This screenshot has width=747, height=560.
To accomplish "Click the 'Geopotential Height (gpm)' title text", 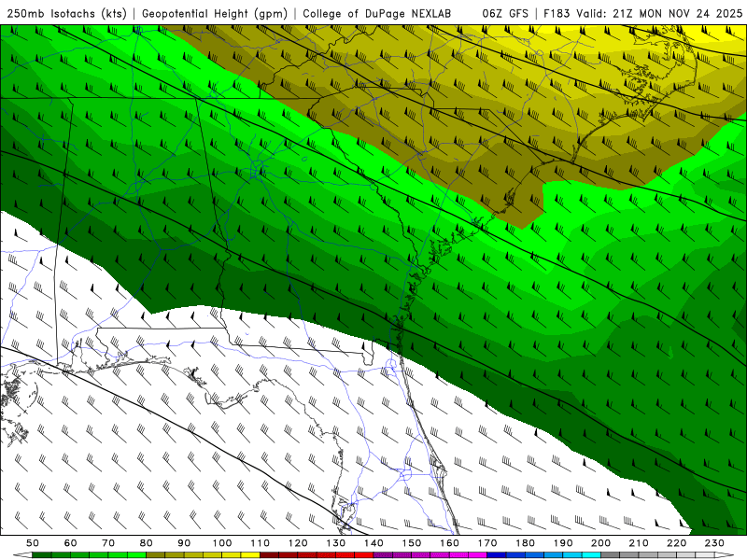I will click(x=215, y=14).
